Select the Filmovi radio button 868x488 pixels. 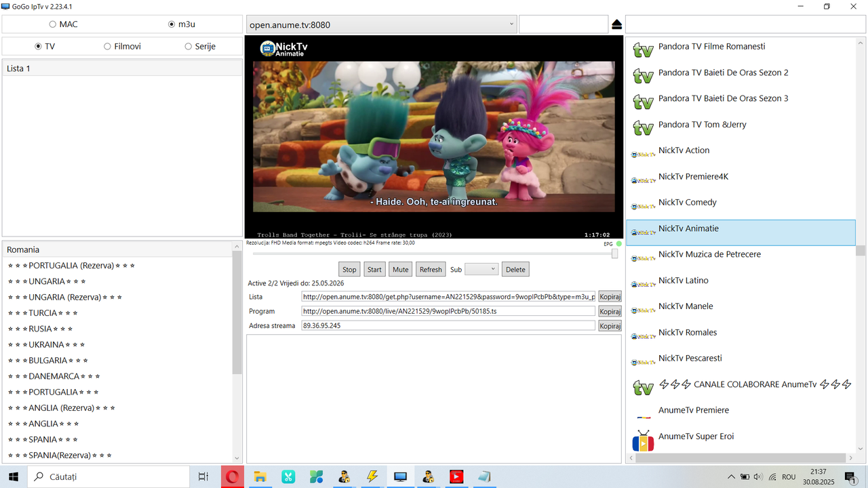point(107,47)
